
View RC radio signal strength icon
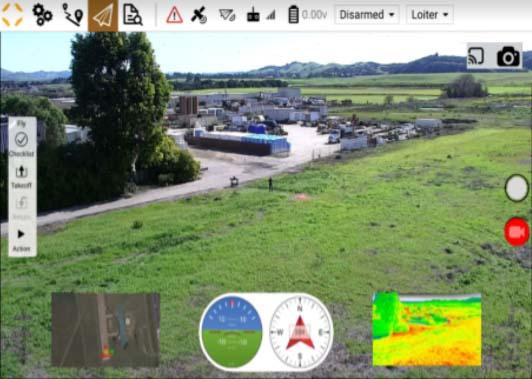click(x=261, y=15)
